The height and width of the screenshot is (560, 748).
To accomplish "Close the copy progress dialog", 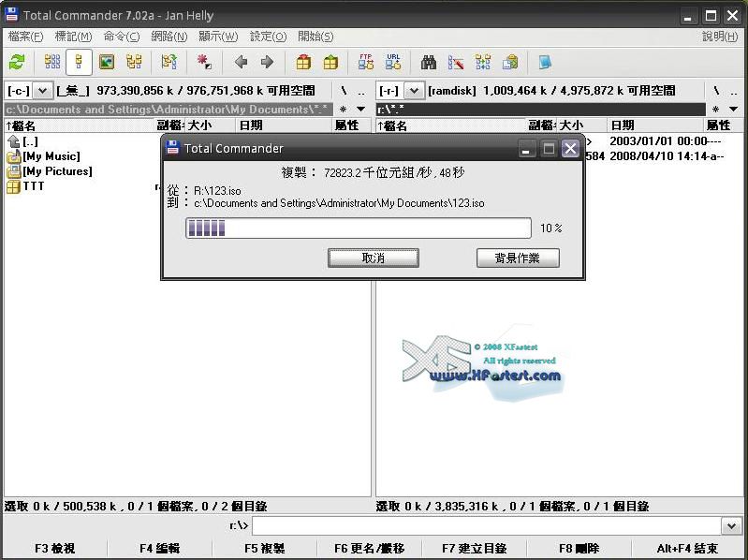I will pyautogui.click(x=570, y=149).
